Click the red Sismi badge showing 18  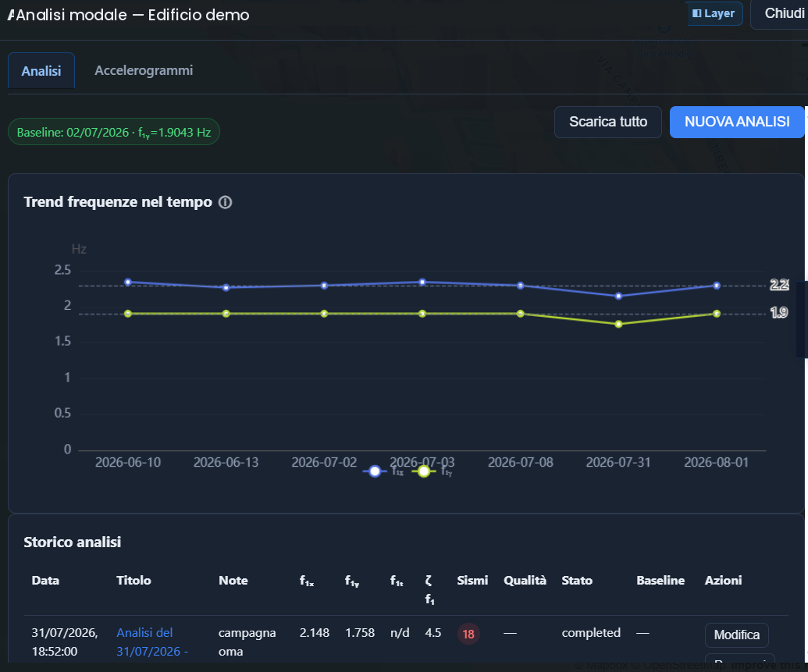click(468, 634)
